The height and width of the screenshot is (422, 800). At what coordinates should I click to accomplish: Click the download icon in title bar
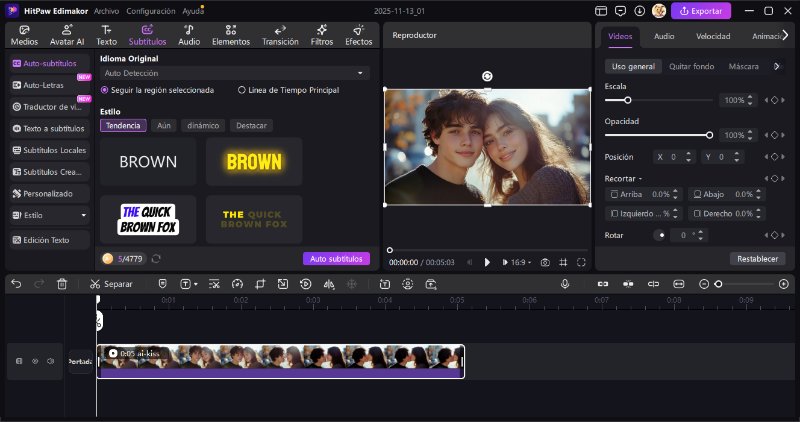pos(639,11)
